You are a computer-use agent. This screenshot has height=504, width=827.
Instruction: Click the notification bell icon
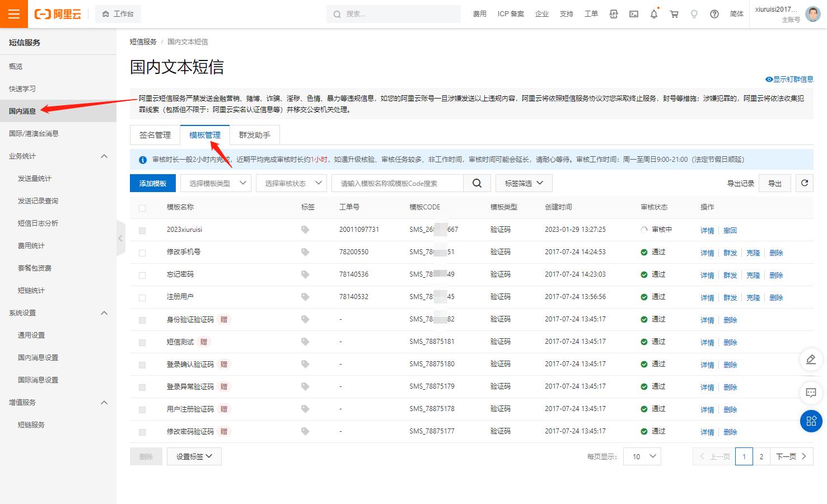click(x=653, y=14)
